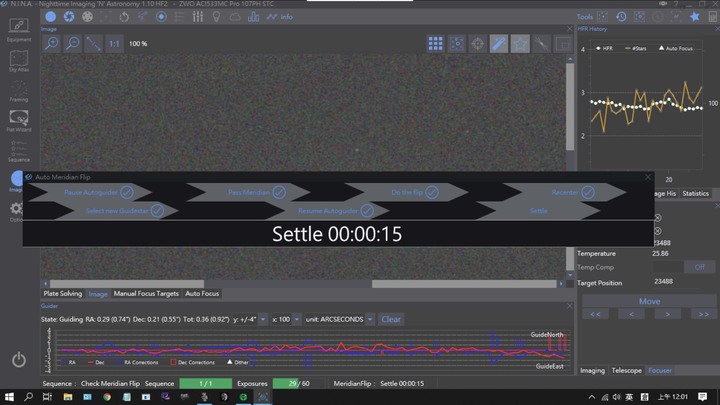Viewport: 720px width, 405px height.
Task: Click the focuser > small step-out button
Action: pyautogui.click(x=667, y=314)
